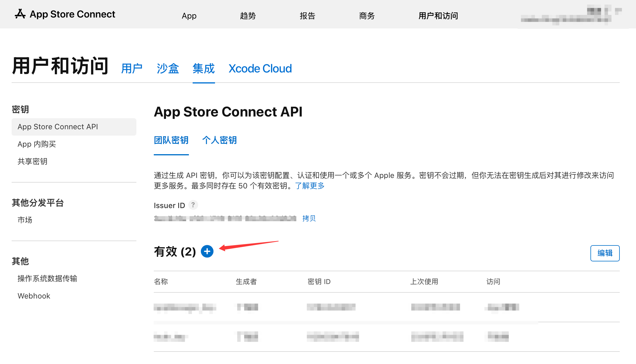Select the 团队密钥 tab
Viewport: 636px width, 364px height.
pos(171,140)
